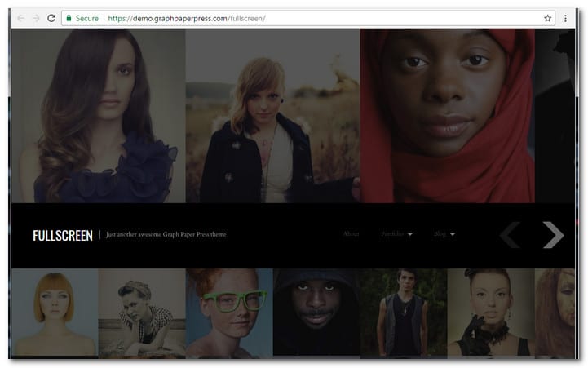
Task: Select the brunette woman in blue dress photo
Action: pyautogui.click(x=98, y=115)
